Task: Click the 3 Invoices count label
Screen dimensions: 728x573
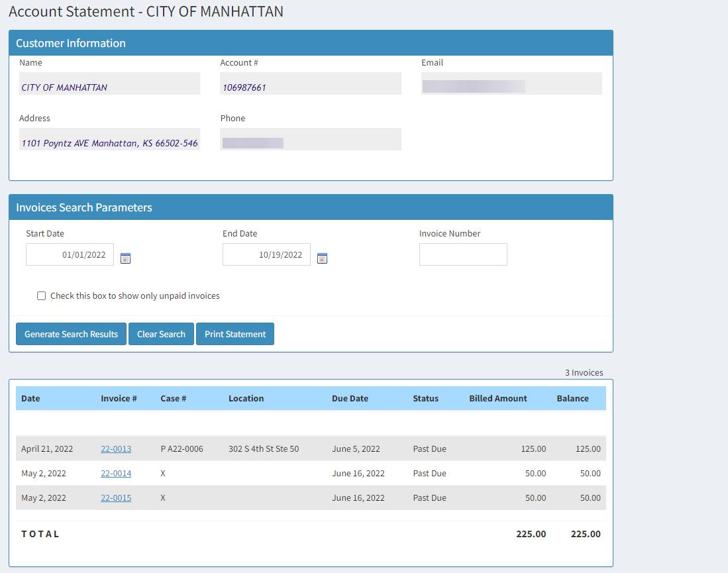Action: coord(584,372)
